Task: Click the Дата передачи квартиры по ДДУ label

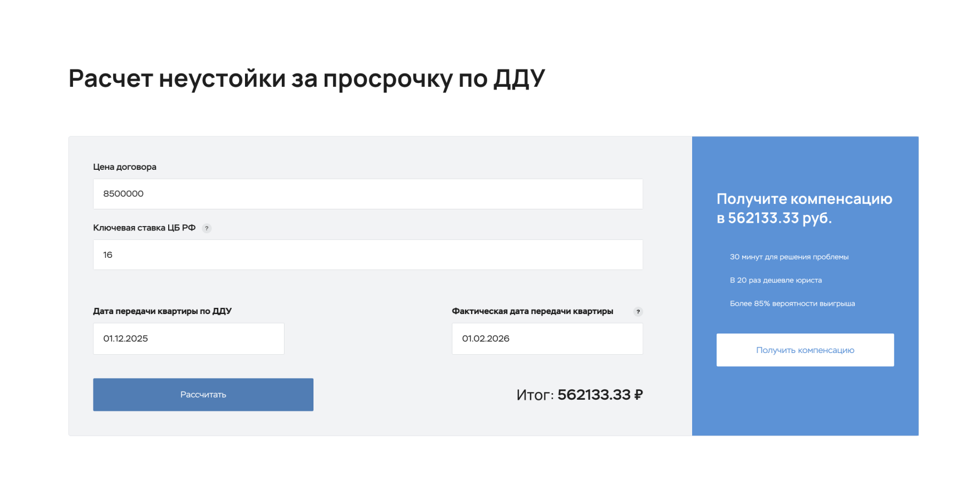Action: coord(162,311)
